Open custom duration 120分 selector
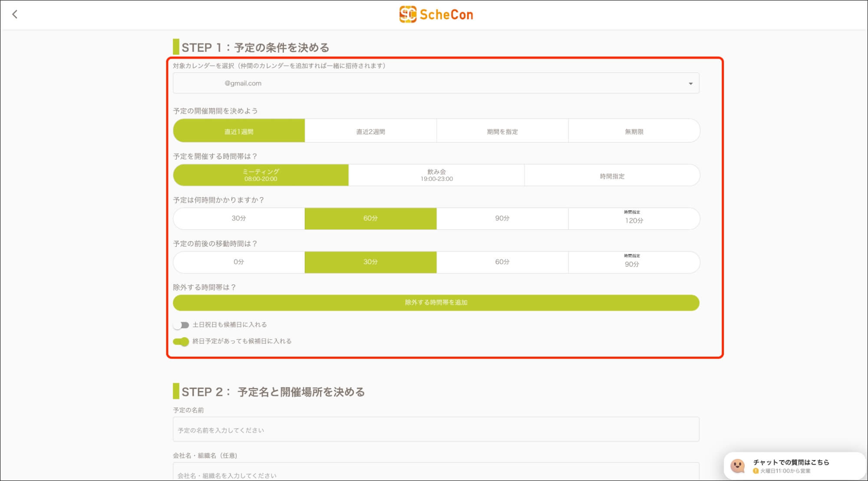The width and height of the screenshot is (868, 481). pos(634,219)
